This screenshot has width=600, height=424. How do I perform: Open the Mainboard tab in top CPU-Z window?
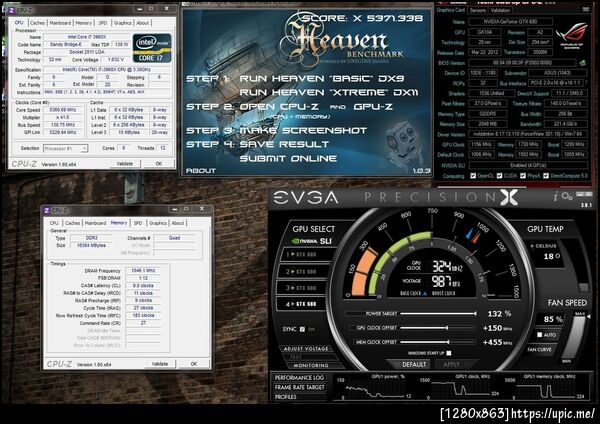pyautogui.click(x=60, y=23)
